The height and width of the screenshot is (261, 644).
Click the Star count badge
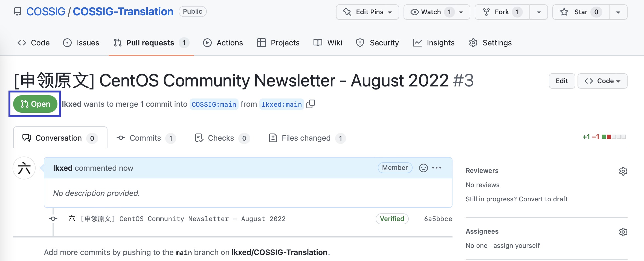(596, 12)
